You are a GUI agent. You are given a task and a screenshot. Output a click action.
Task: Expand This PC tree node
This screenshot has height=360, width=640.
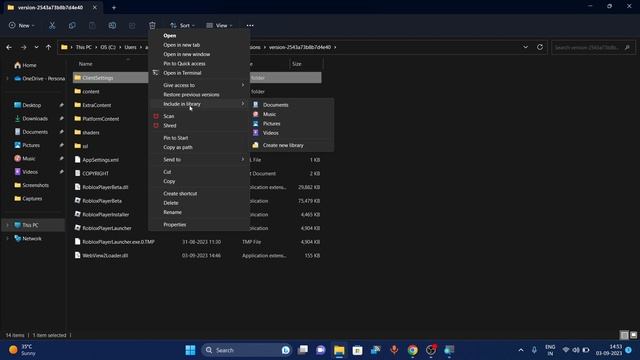pyautogui.click(x=7, y=225)
